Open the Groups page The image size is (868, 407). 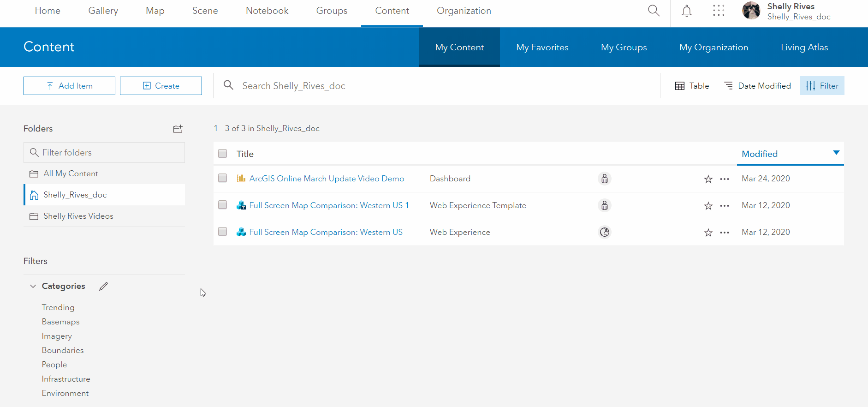tap(332, 11)
